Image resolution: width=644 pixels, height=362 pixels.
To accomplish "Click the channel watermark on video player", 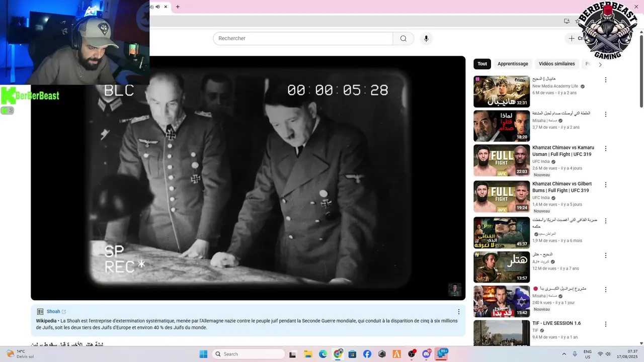I will pyautogui.click(x=454, y=290).
